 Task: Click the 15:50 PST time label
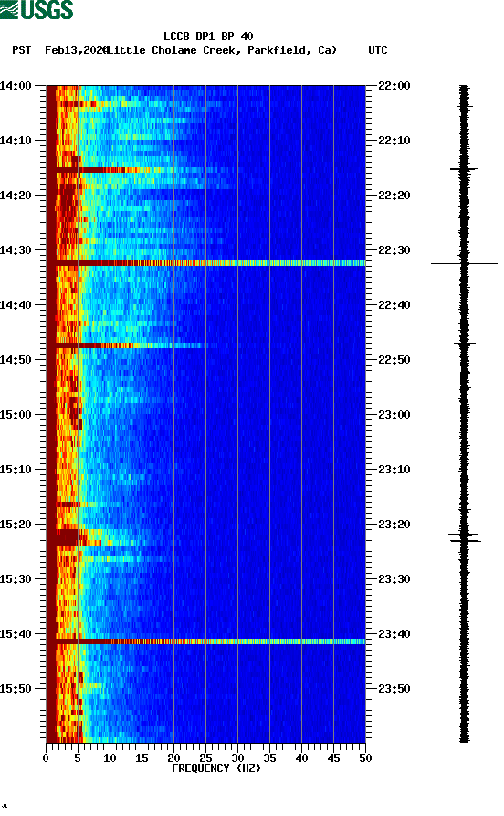pyautogui.click(x=16, y=689)
